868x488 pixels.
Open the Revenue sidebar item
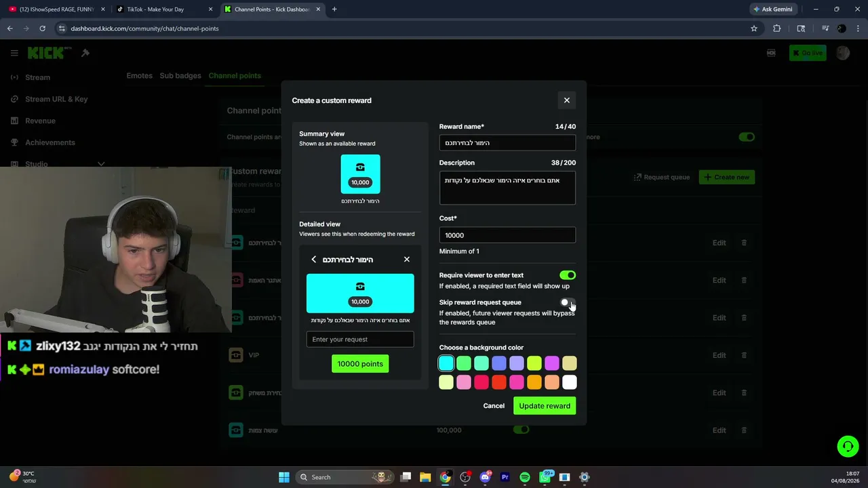(x=40, y=121)
